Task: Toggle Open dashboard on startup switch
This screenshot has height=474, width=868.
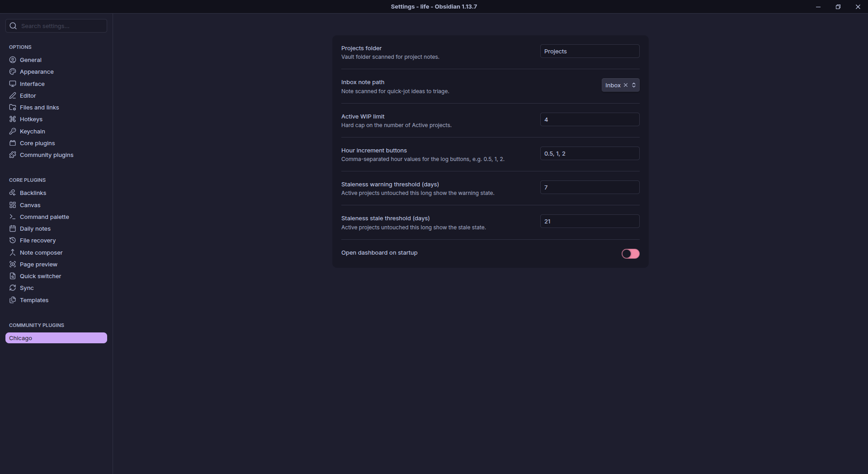Action: point(630,254)
